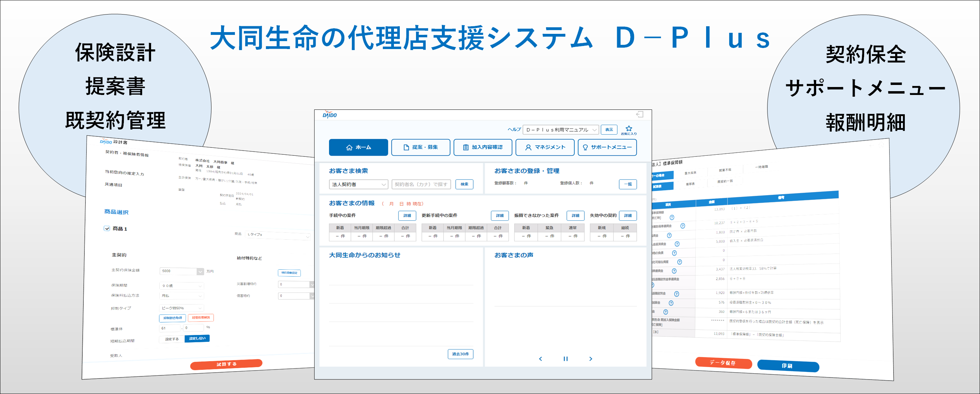Open the 抑制タイプ ピーク時50% dropdown
Viewport: 980px width, 394px height.
pyautogui.click(x=181, y=308)
